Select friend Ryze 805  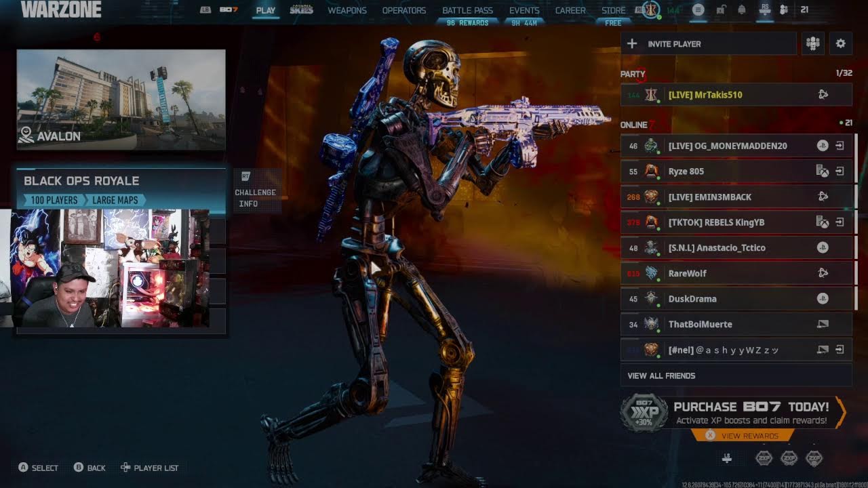[736, 171]
